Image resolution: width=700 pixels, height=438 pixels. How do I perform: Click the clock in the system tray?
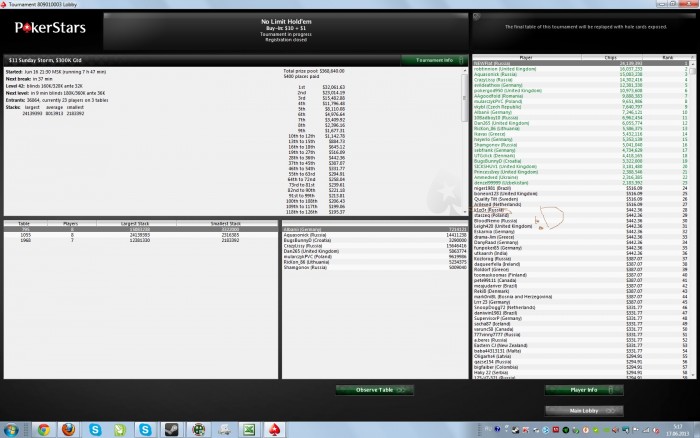click(x=678, y=430)
